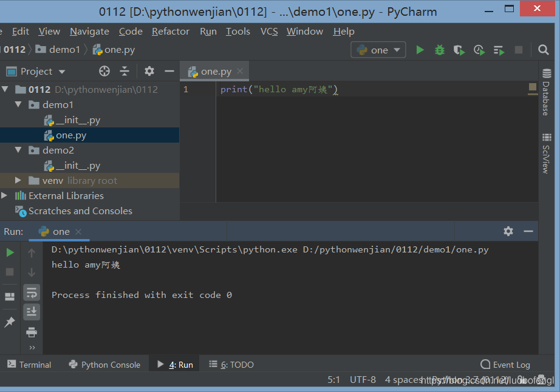Expand the venv folder arrow

(18, 180)
